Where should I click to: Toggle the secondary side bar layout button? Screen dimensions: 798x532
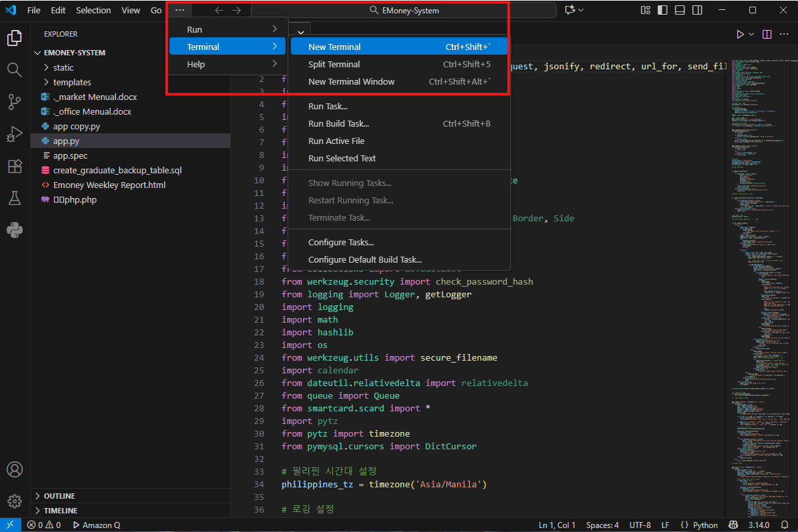pos(697,10)
